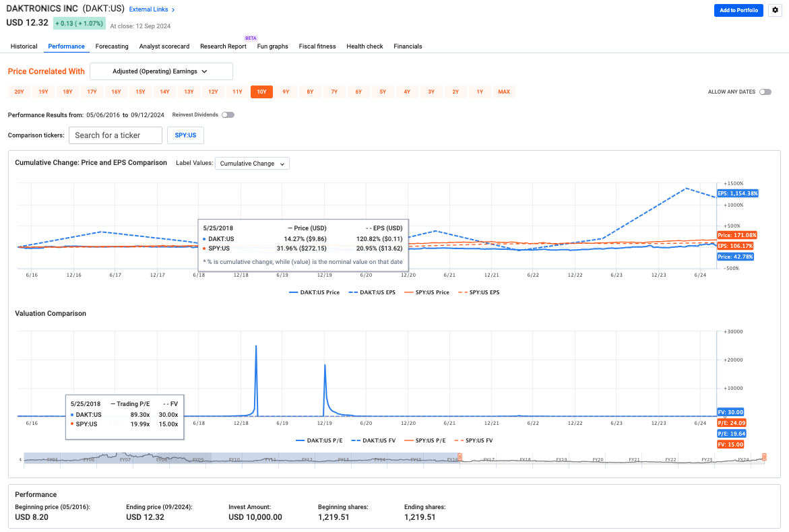This screenshot has height=532, width=789.
Task: Select the 9Y time range
Action: [x=286, y=92]
